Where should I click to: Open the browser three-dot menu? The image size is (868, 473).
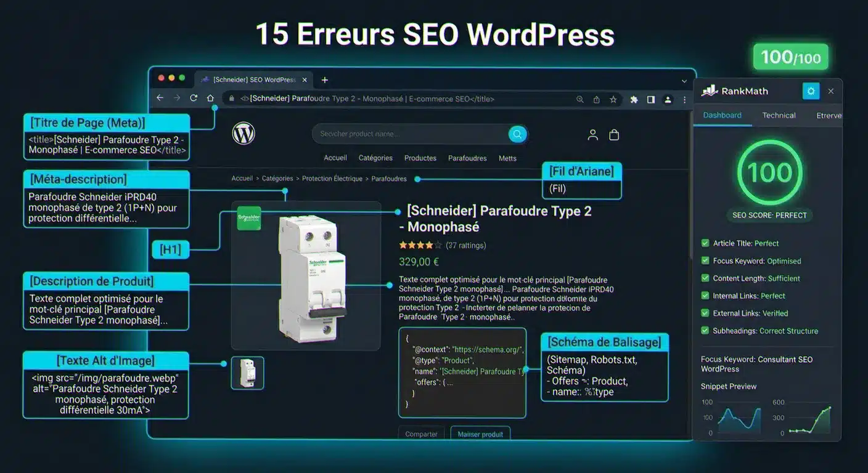[684, 99]
